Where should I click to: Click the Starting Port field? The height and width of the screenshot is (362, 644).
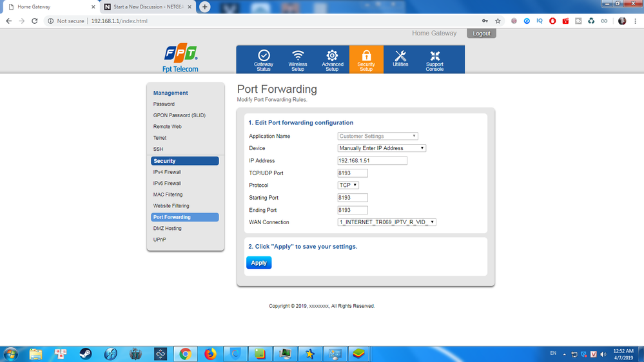point(353,197)
